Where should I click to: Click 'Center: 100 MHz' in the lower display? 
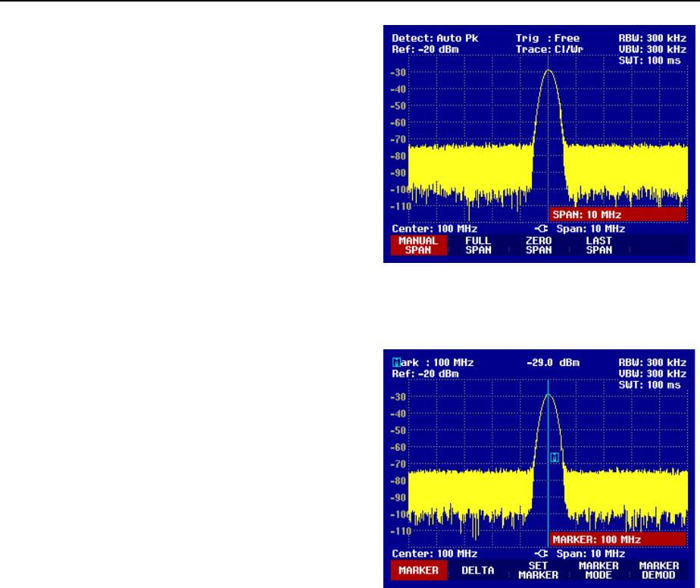point(434,554)
